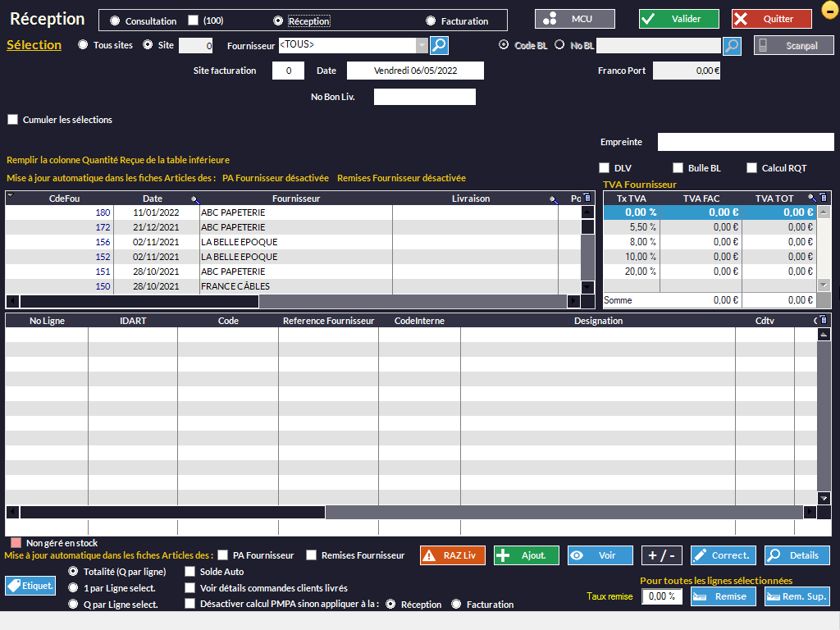Click the search icon next to Fournisseur dropdown
Viewport: 840px width, 630px height.
pyautogui.click(x=440, y=46)
